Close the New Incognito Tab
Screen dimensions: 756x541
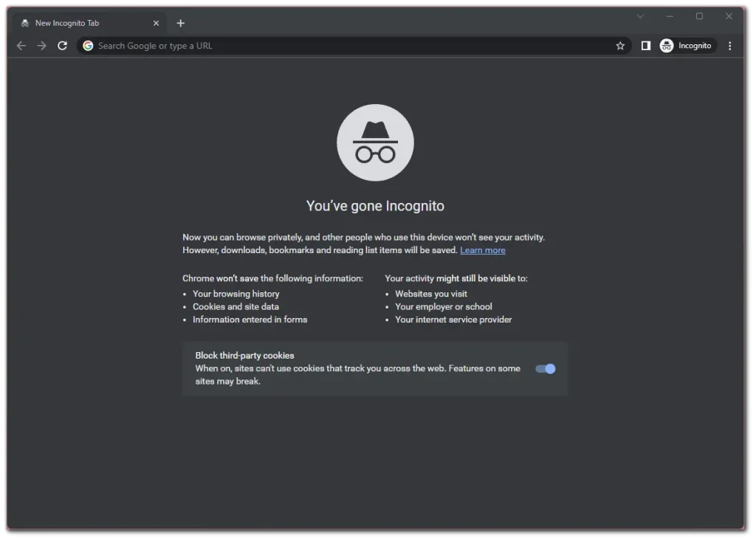[x=156, y=23]
